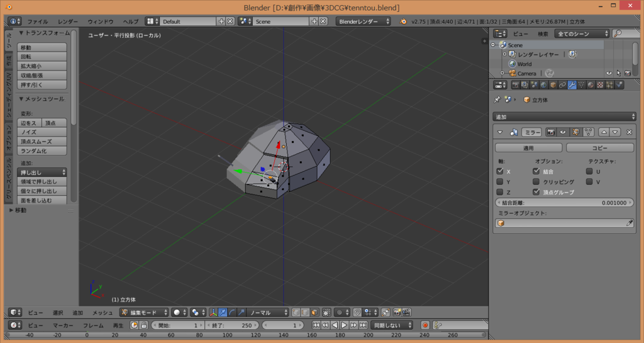Open the Object properties tab cube icon
Screen dimensions: 644x343
[x=553, y=85]
